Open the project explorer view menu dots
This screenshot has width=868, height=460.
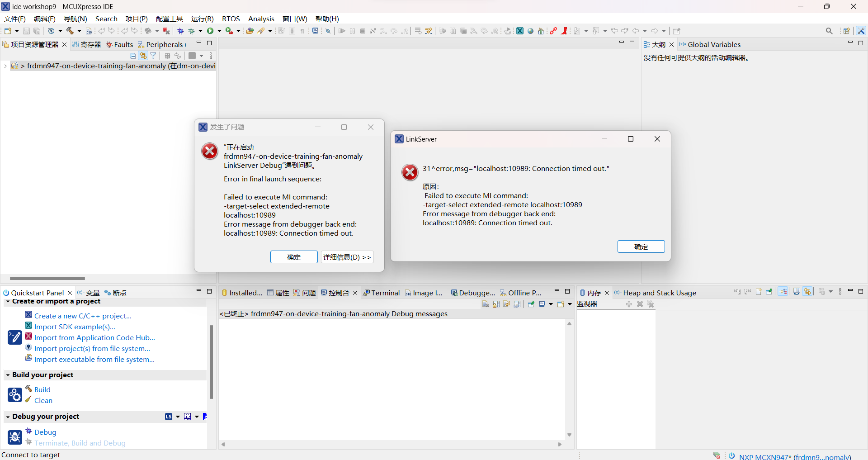point(211,56)
